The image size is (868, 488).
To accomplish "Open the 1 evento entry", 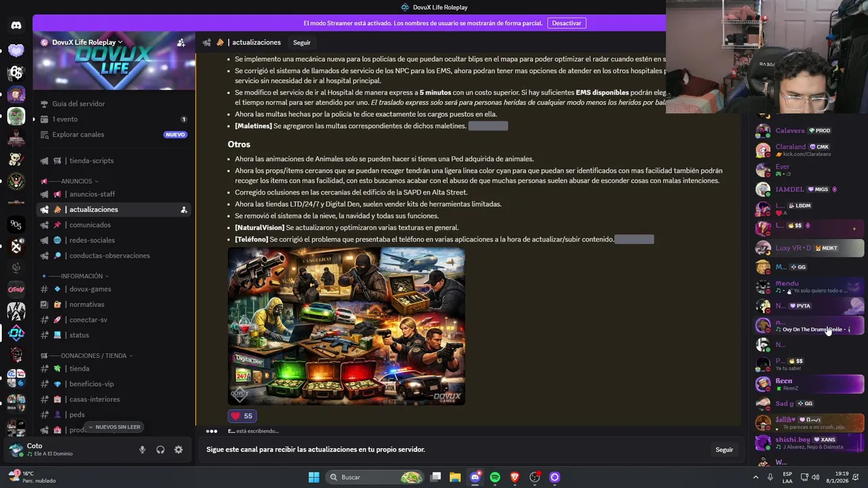I will click(x=114, y=119).
